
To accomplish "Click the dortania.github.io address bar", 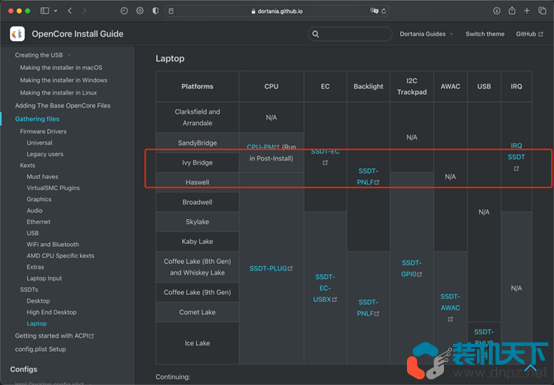I will click(277, 11).
